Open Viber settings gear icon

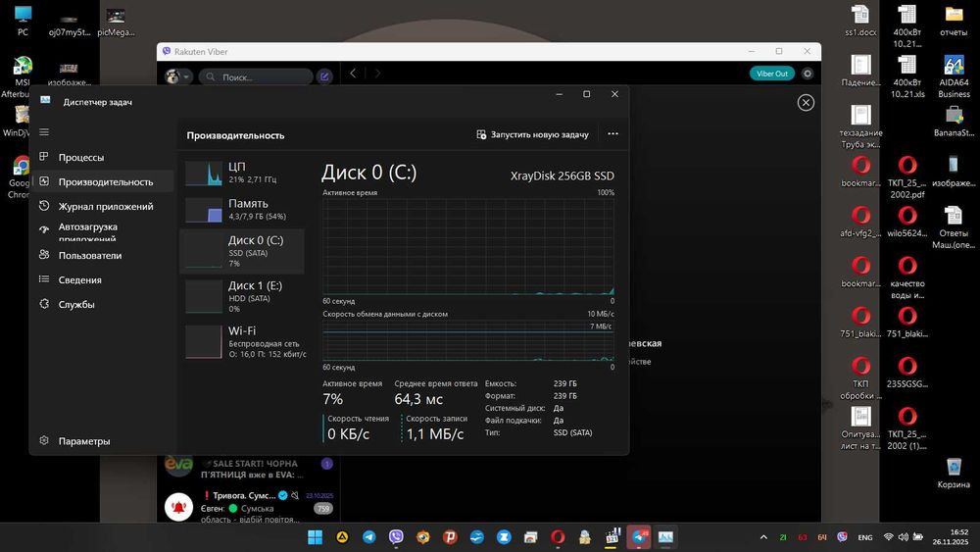(808, 74)
